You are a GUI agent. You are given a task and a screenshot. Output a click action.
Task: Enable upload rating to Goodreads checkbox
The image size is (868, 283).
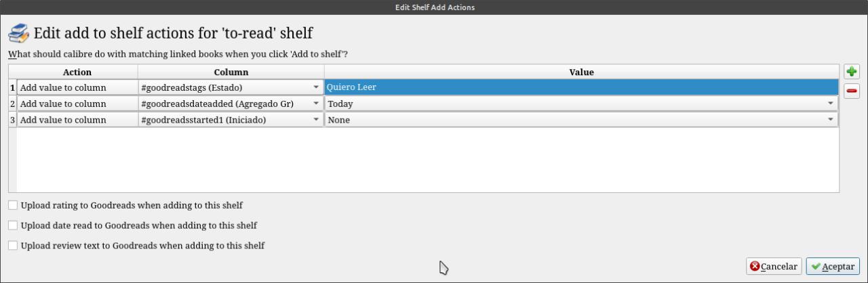coord(13,205)
